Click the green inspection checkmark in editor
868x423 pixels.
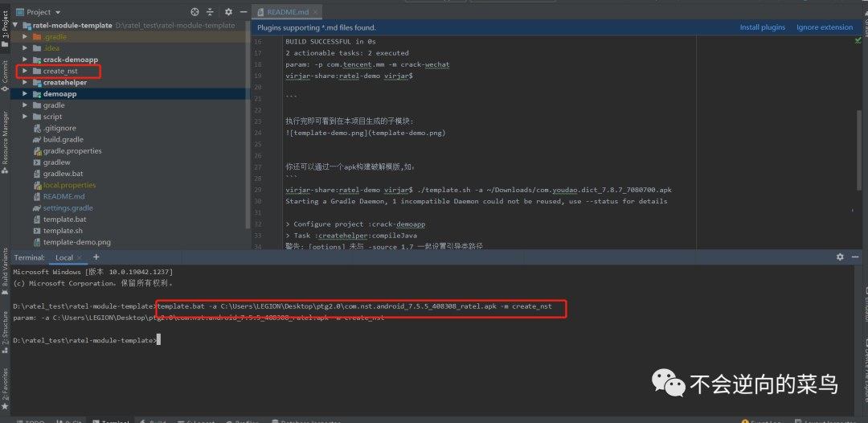pyautogui.click(x=858, y=40)
